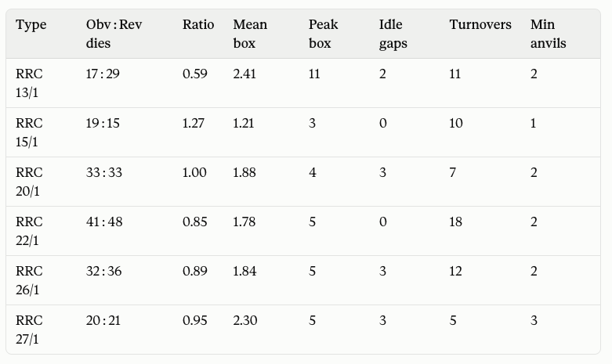The width and height of the screenshot is (612, 364).
Task: Select the RRC 22/1 type cell
Action: click(x=29, y=231)
